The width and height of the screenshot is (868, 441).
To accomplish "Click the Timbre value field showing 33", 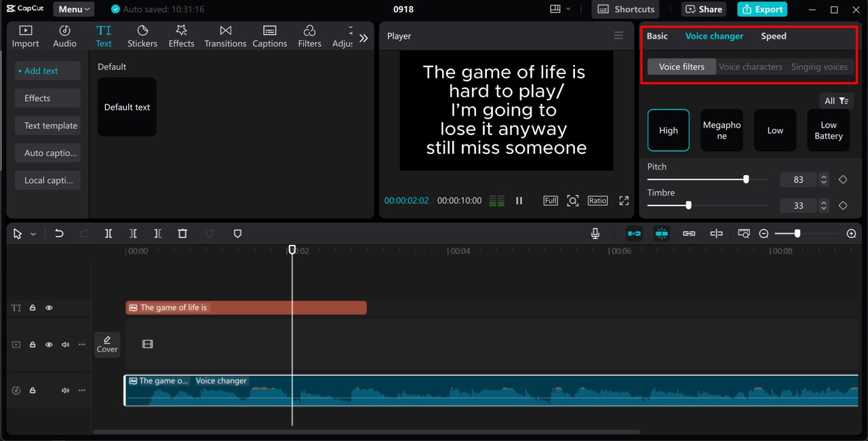I will [799, 206].
